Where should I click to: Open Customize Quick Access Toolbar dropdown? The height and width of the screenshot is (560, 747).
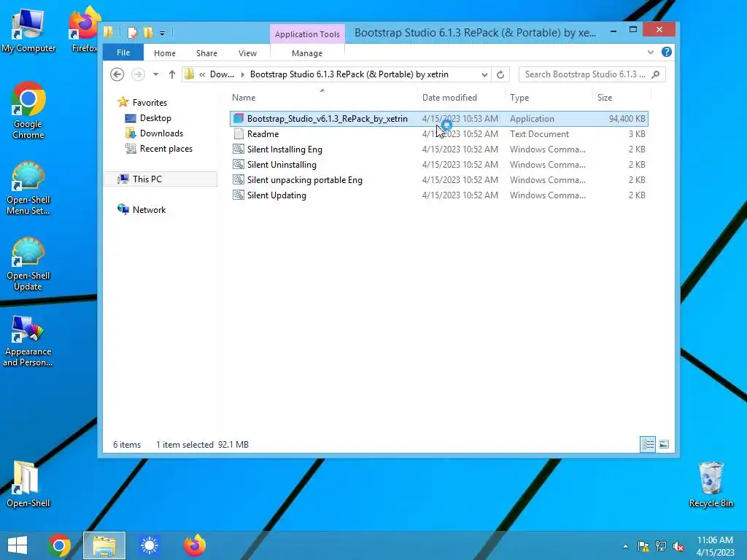[163, 34]
